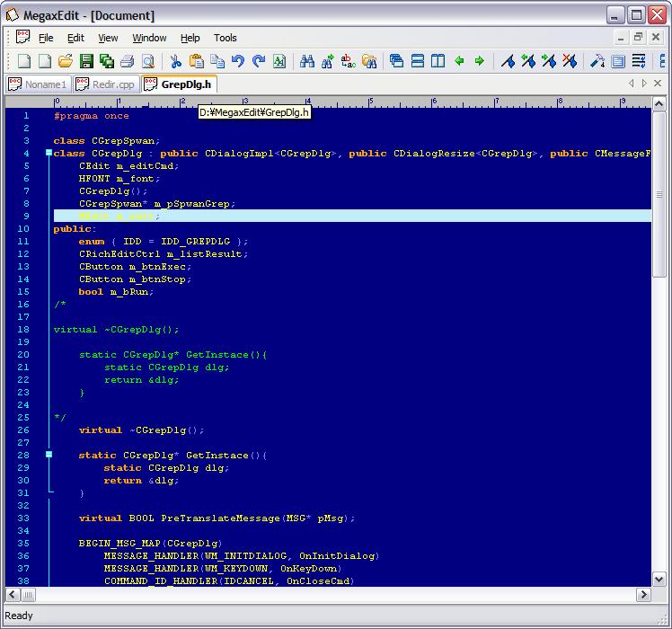Viewport: 672px width, 629px height.
Task: Tile windows vertically
Action: click(x=438, y=61)
